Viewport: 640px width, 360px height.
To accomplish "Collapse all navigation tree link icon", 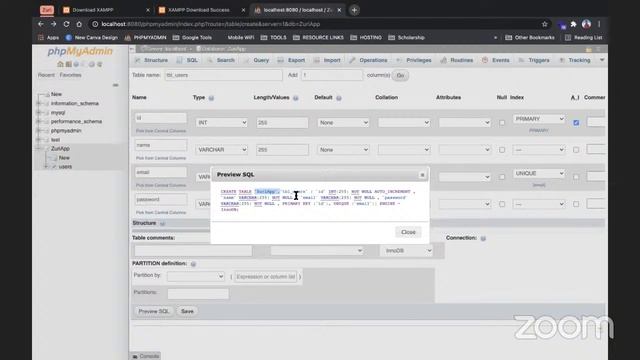I will [x=116, y=85].
